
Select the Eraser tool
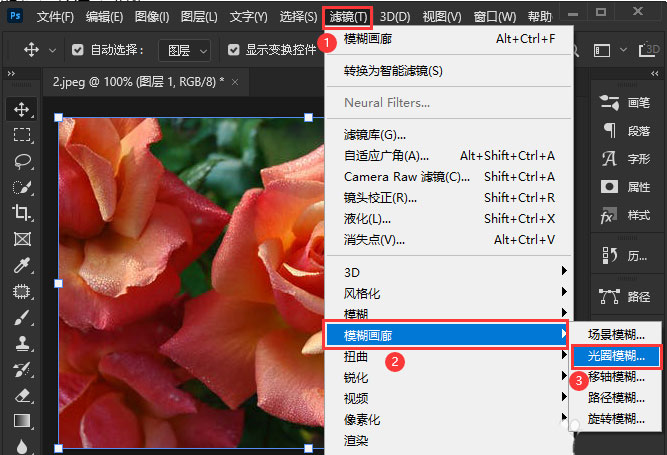pos(22,395)
